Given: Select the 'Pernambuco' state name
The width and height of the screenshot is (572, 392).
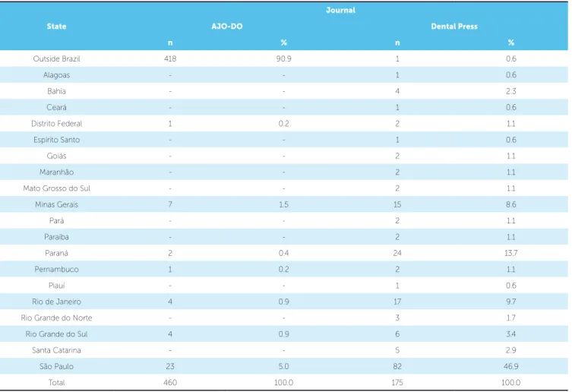Looking at the screenshot, I should [x=56, y=270].
